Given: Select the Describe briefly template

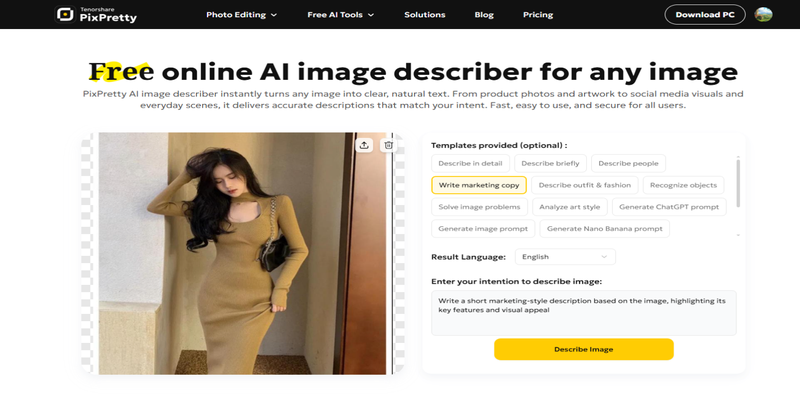Looking at the screenshot, I should (550, 163).
